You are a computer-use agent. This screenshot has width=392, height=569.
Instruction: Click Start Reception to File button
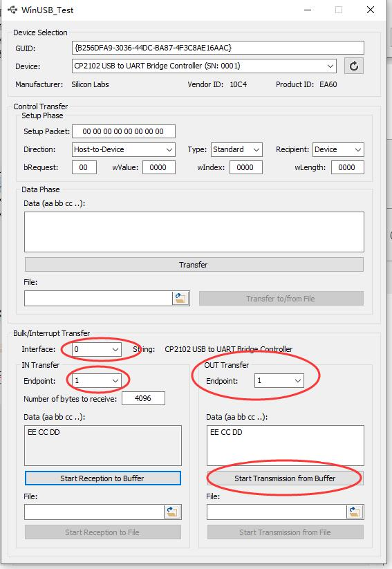click(x=103, y=532)
